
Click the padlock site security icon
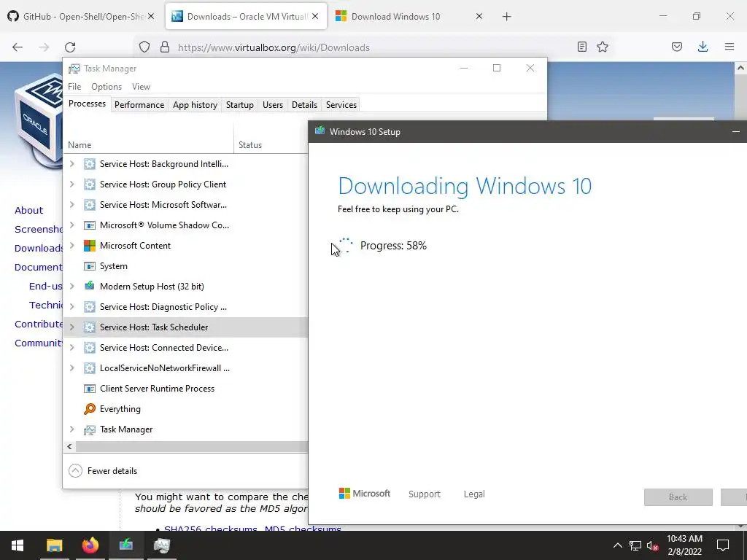pos(165,47)
